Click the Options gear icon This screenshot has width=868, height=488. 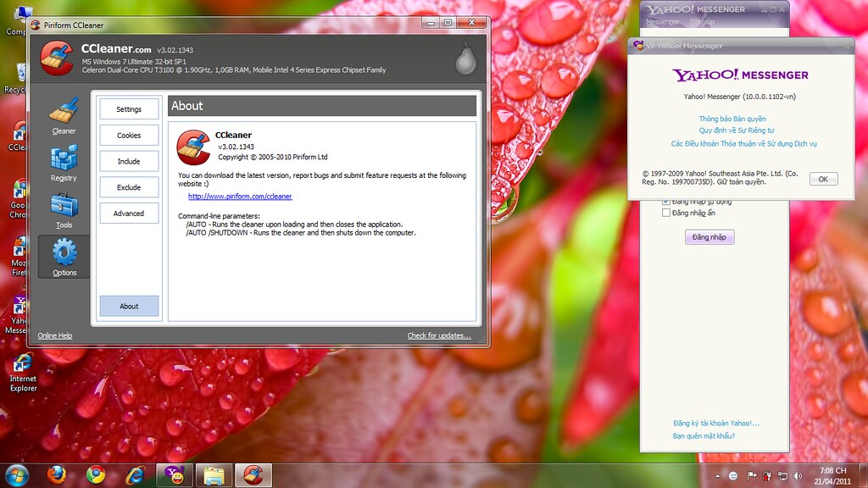[x=64, y=256]
